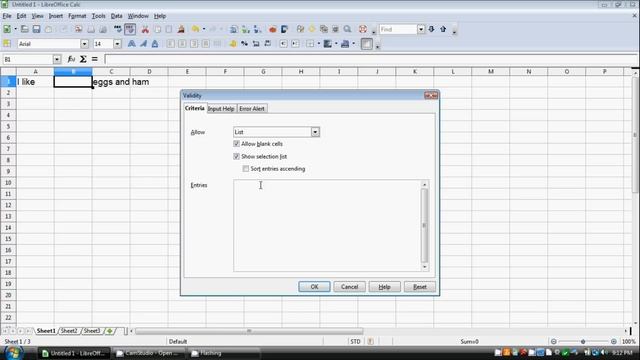Open the font name dropdown arrow
This screenshot has width=640, height=360.
84,44
